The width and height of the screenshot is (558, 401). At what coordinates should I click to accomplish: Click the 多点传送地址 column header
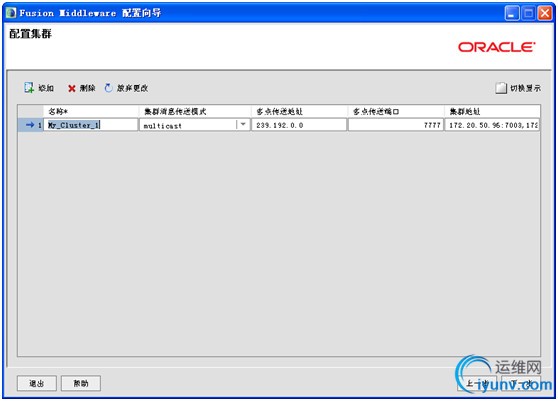pyautogui.click(x=299, y=111)
